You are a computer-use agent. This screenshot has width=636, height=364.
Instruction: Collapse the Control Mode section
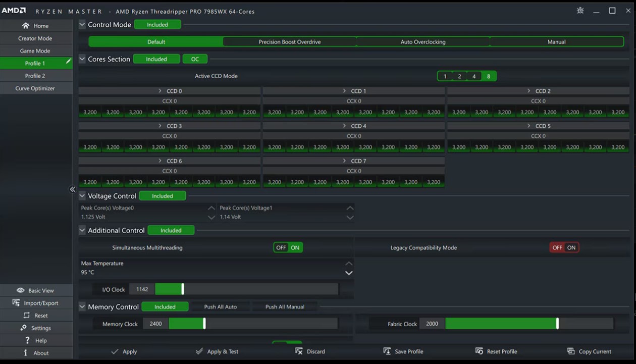tap(82, 24)
